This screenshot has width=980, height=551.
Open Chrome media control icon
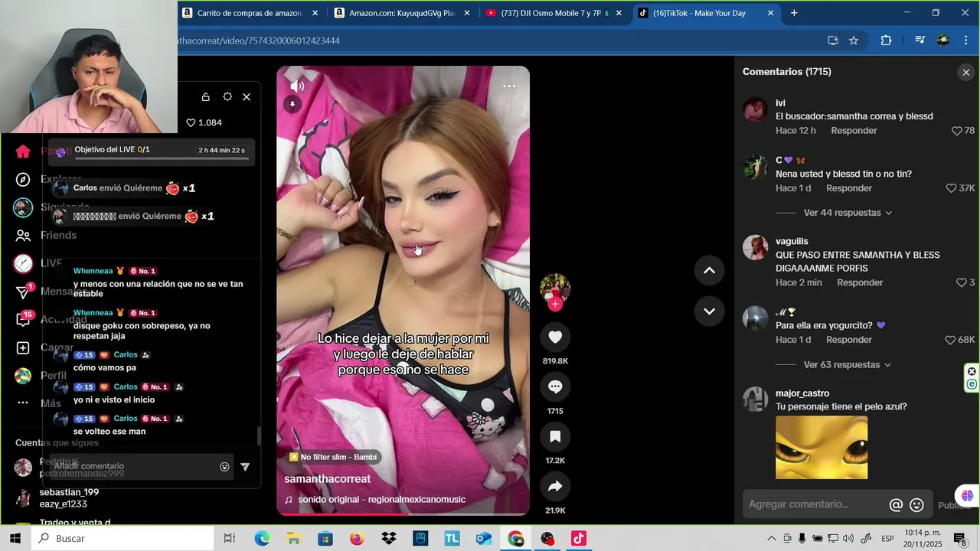[x=920, y=41]
